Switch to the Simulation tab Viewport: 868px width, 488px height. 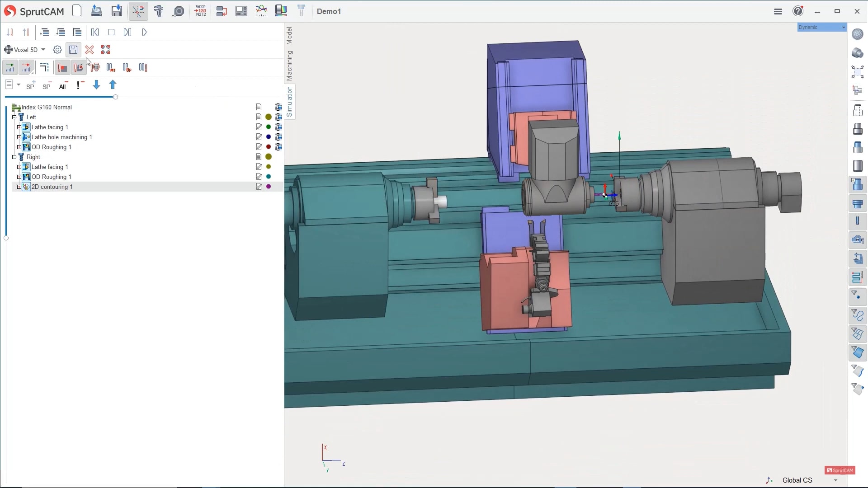(289, 102)
